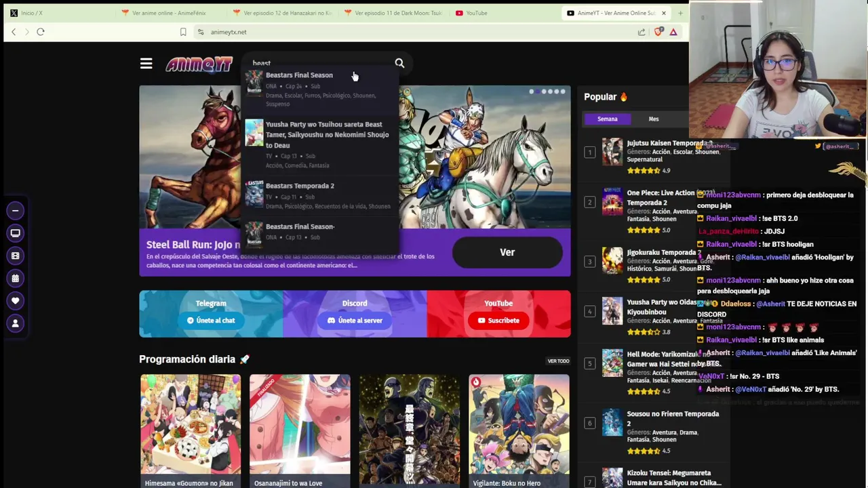
Task: Select the Mes popular tab
Action: pyautogui.click(x=654, y=119)
